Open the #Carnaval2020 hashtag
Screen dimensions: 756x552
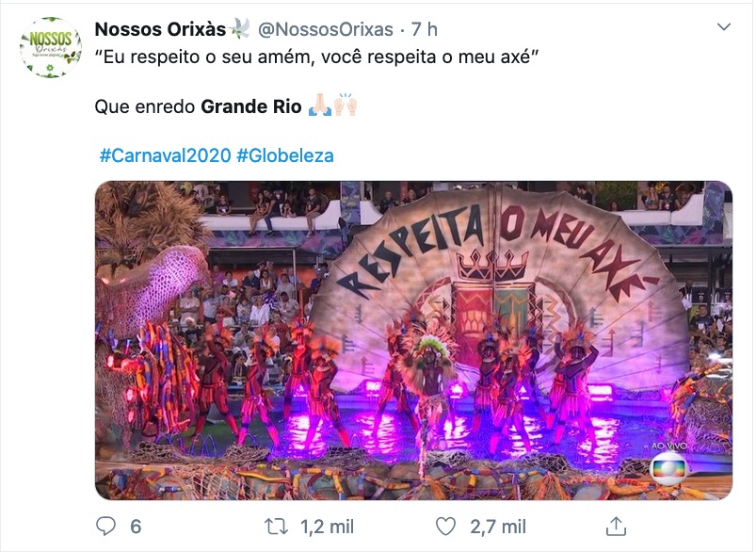pos(164,155)
